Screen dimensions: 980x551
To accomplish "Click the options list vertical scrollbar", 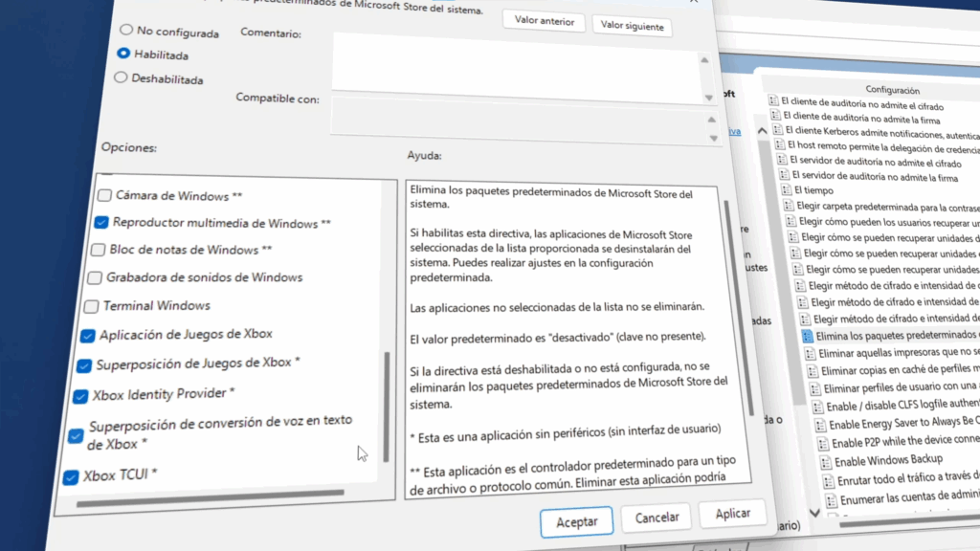I will point(387,406).
